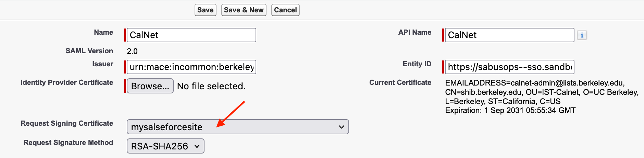Screen dimensions: 644x158
Task: Click the Request Signing Certificate label
Action: click(x=67, y=123)
